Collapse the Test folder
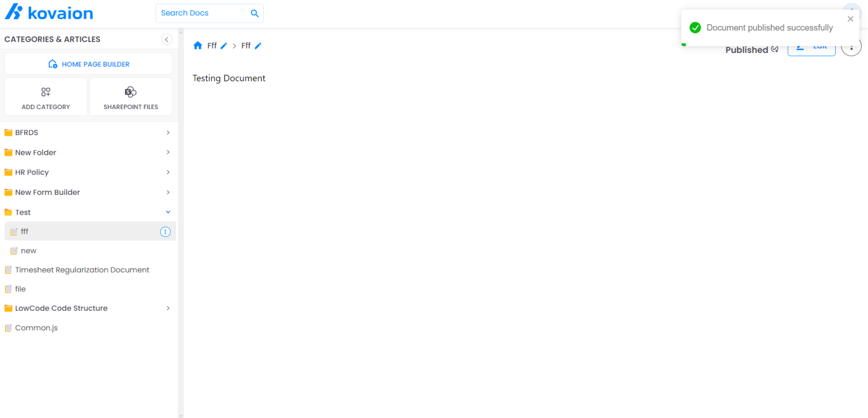868x418 pixels. [x=168, y=212]
